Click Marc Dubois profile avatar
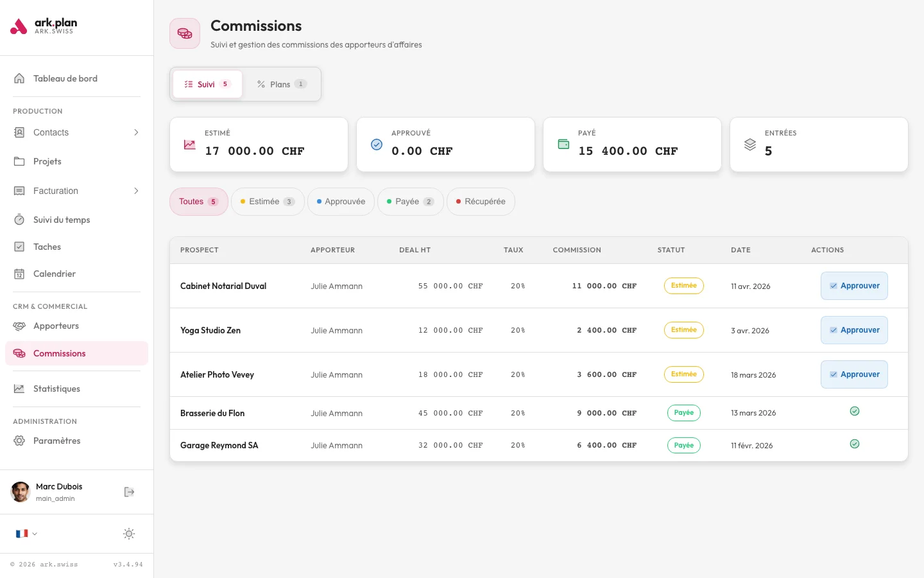This screenshot has width=924, height=578. coord(21,492)
